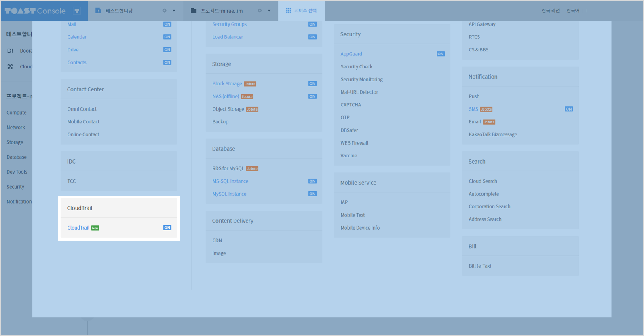Screen dimensions: 644x336
Task: Open the SMS notification service link
Action: [x=473, y=109]
